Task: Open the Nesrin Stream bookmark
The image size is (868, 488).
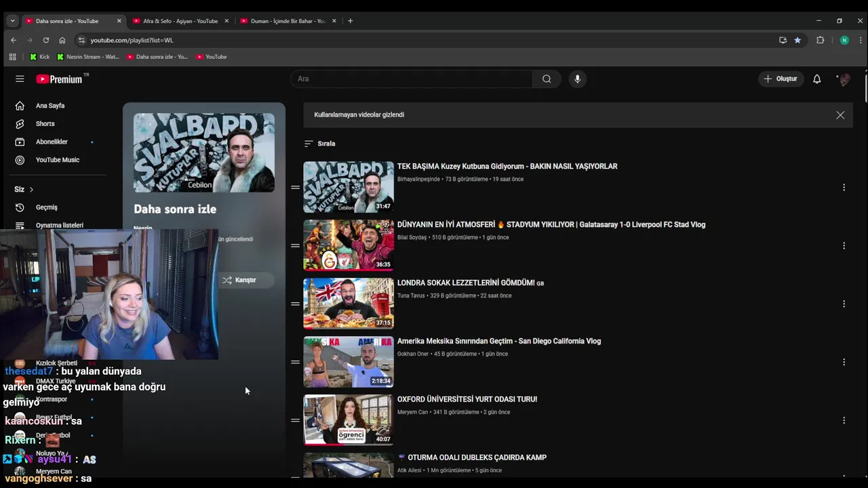Action: click(x=88, y=57)
